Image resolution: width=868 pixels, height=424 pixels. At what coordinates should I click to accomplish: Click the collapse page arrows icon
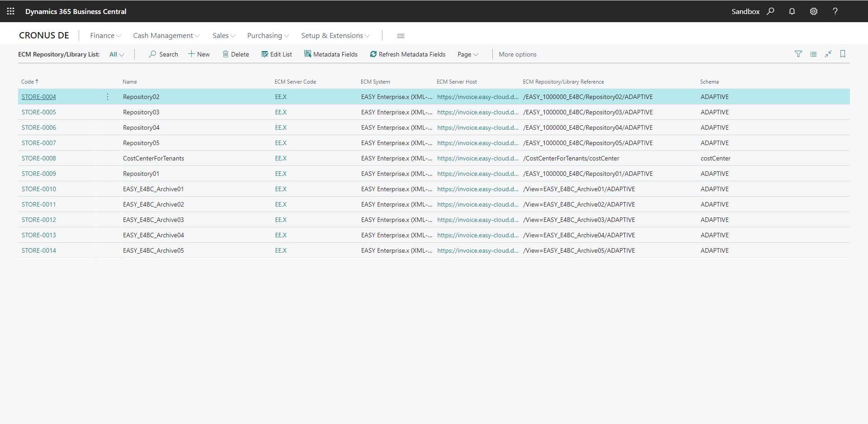828,54
